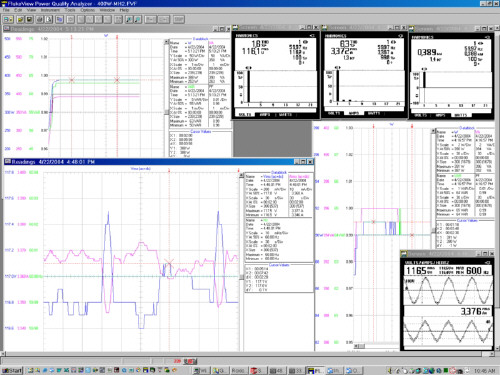Screen dimensions: 500x375
Task: Open the Tools menu
Action: pos(70,10)
